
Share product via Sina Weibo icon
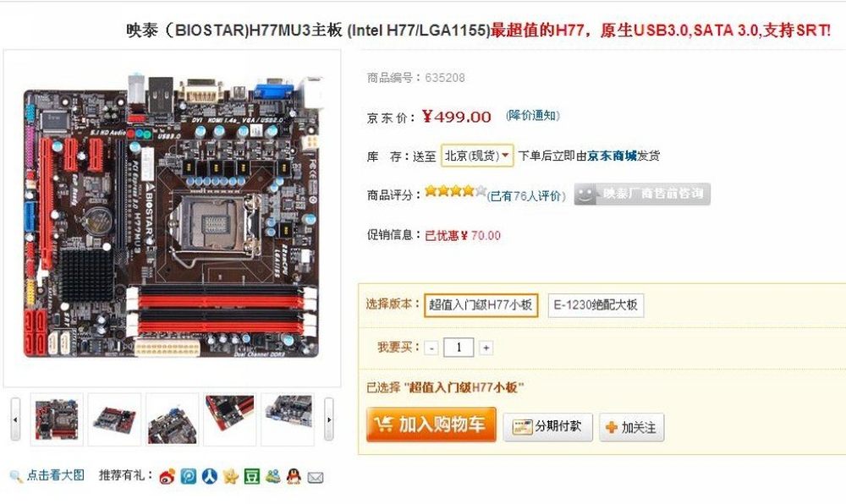point(167,476)
